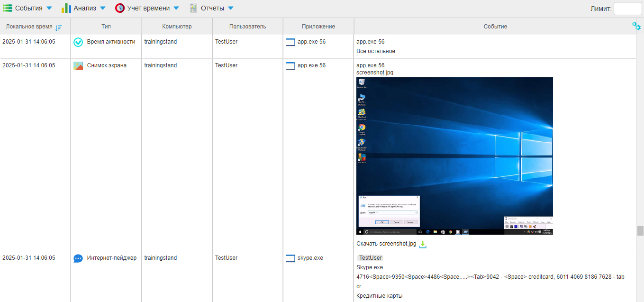Click the green download icon for screenshot.jpg
Image resolution: width=644 pixels, height=302 pixels.
click(422, 244)
